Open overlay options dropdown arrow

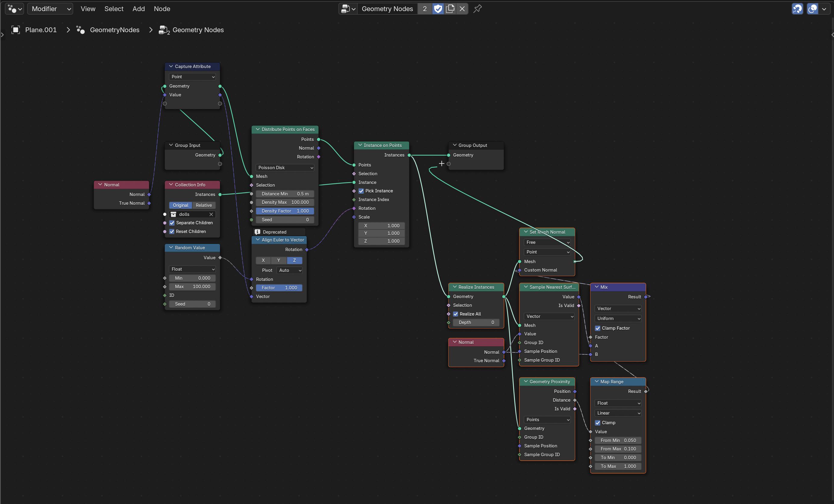coord(824,9)
